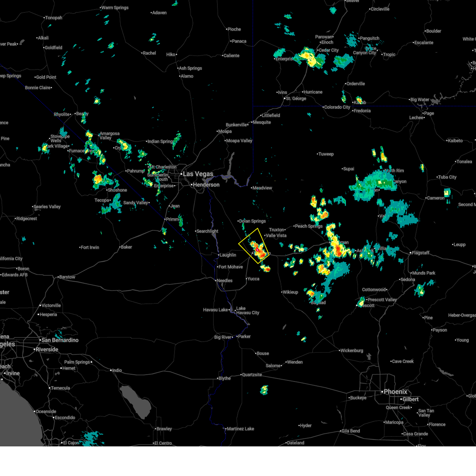Select the Temecula label

click(60, 388)
